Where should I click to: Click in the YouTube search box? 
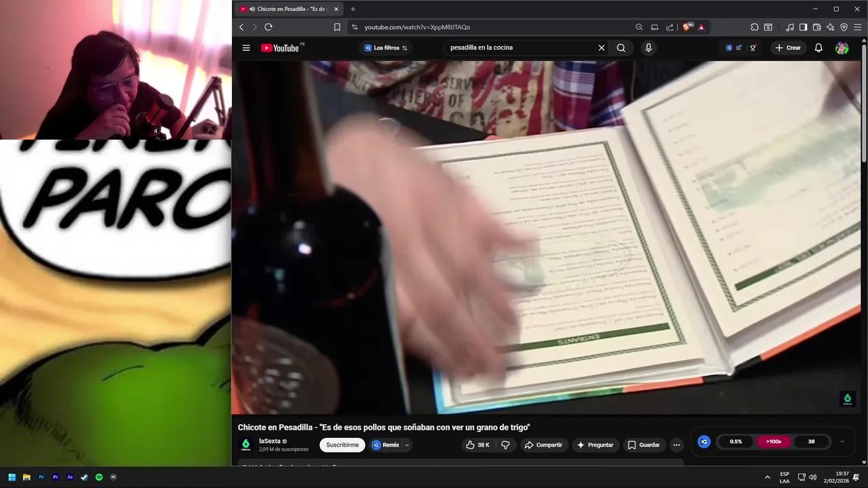click(519, 47)
